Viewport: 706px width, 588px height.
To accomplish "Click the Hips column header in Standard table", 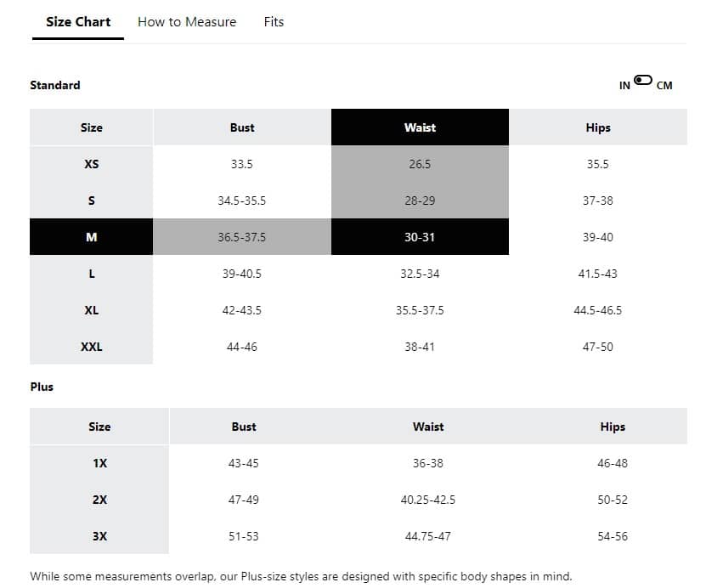I will tap(598, 127).
